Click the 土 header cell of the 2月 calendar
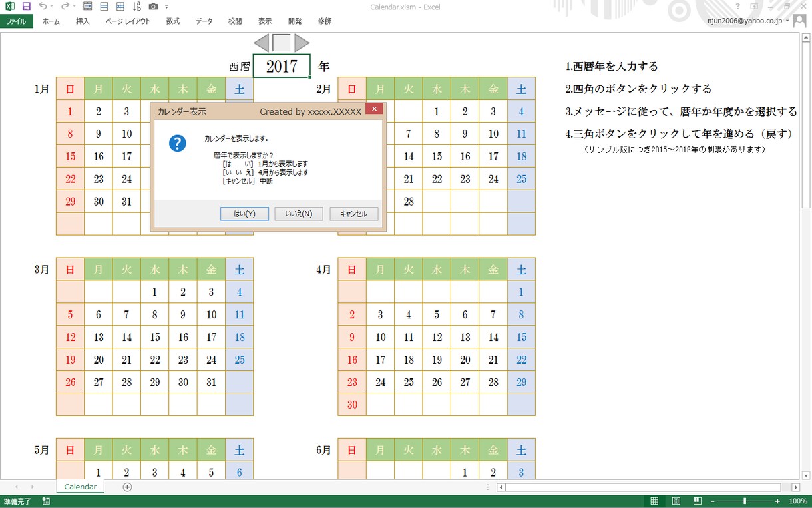Screen dimensions: 812x508 [x=521, y=89]
